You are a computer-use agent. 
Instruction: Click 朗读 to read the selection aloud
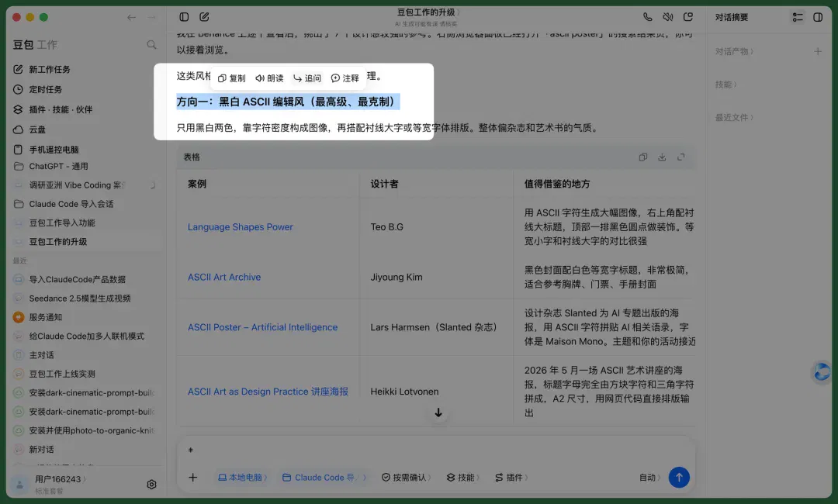[269, 78]
